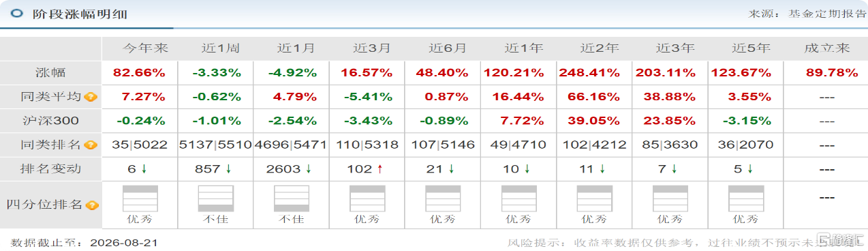Click the quartile chart icon under 近5年
The width and height of the screenshot is (868, 251).
[746, 198]
